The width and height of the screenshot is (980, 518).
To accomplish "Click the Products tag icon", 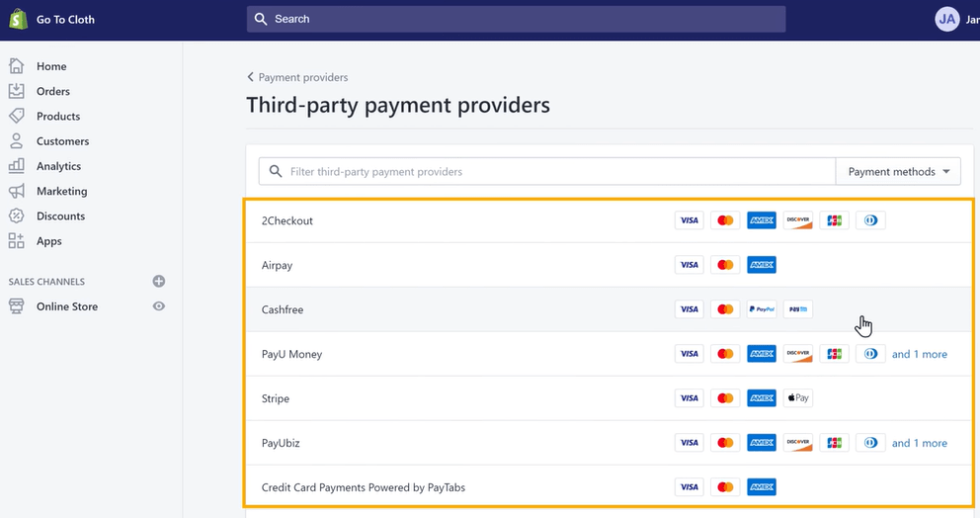I will tap(16, 116).
